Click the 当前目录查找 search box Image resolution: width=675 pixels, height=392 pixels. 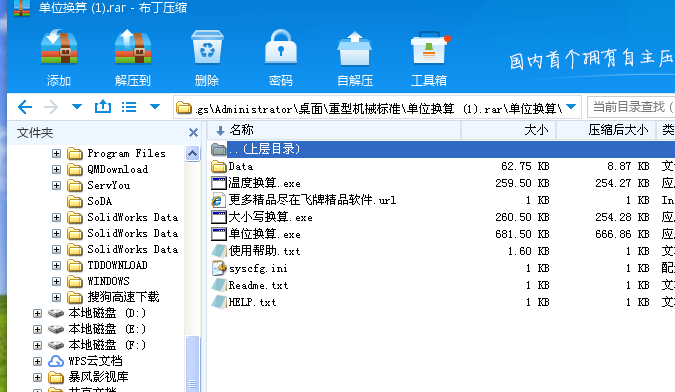pyautogui.click(x=631, y=107)
